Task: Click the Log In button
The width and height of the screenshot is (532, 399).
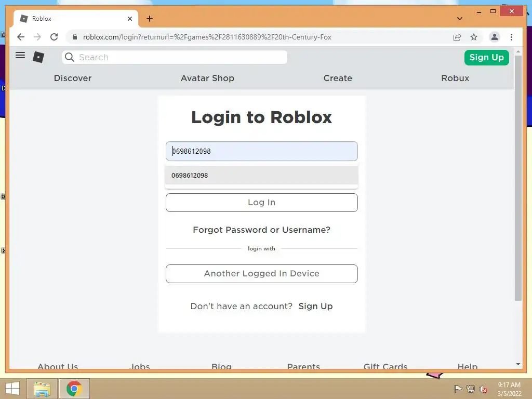Action: tap(262, 203)
